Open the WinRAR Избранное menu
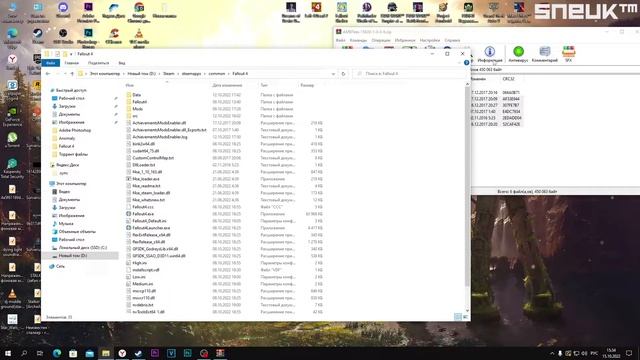Screen dimensions: 640x360 click(x=404, y=40)
